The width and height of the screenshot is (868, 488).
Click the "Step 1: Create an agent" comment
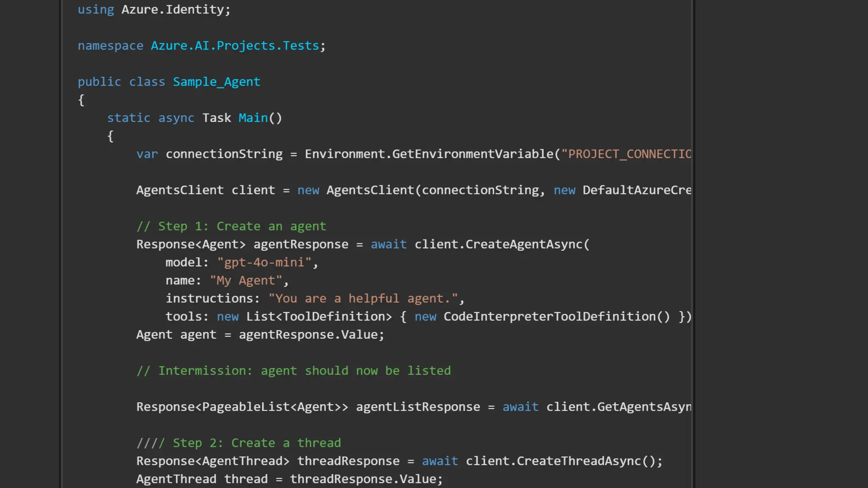231,227
